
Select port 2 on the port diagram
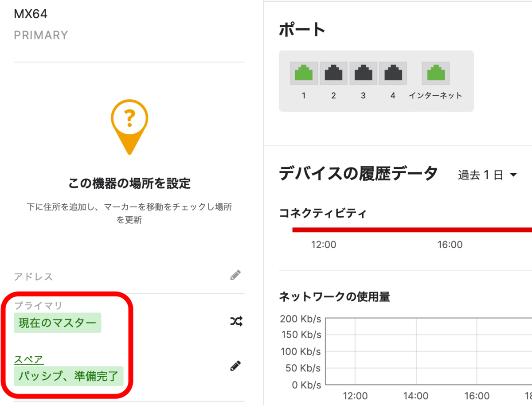(x=333, y=73)
